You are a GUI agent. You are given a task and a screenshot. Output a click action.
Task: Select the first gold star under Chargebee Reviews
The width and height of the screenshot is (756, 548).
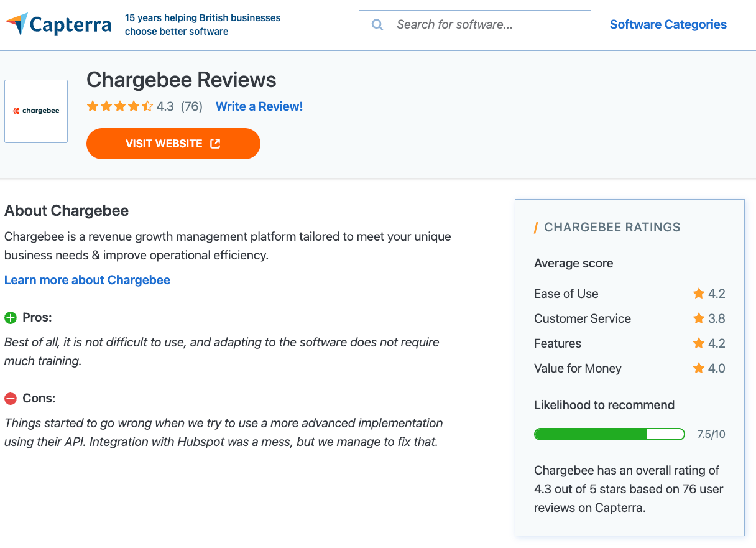point(92,106)
